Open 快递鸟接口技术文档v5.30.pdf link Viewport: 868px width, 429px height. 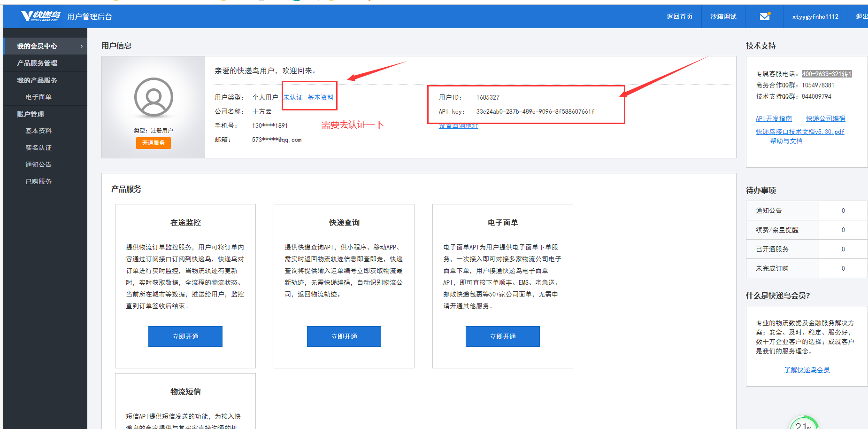pos(800,132)
